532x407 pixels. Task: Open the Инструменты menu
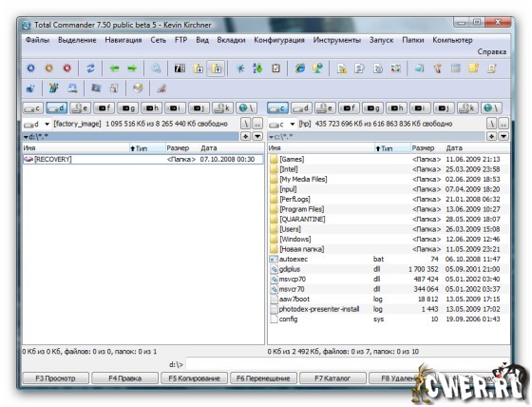(337, 40)
